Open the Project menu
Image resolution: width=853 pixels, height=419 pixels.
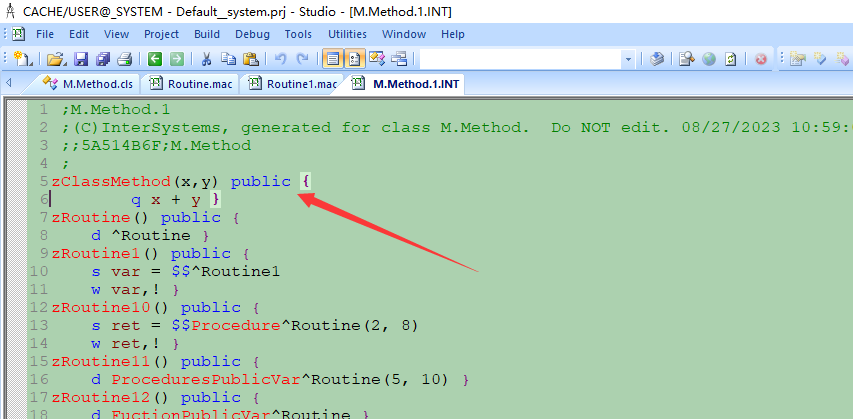[x=162, y=34]
